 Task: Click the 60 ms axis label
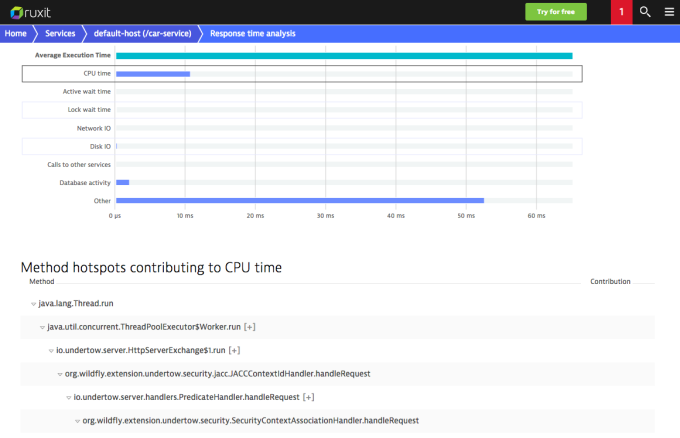tap(536, 216)
